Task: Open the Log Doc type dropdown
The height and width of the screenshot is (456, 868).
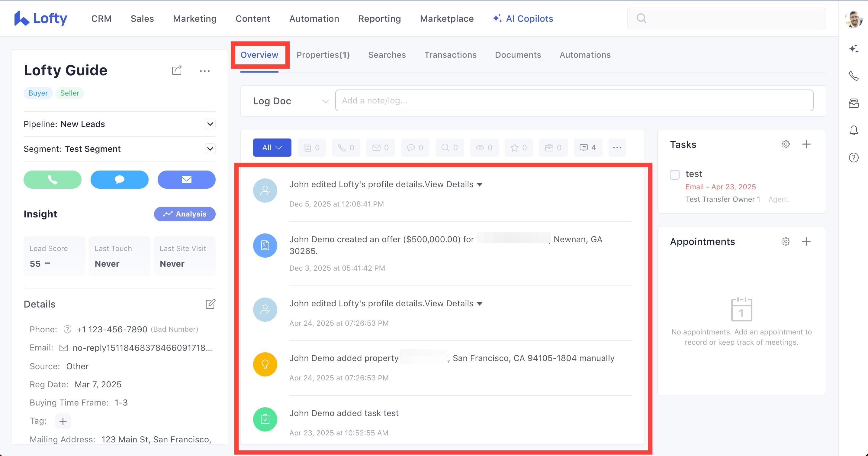Action: 291,101
